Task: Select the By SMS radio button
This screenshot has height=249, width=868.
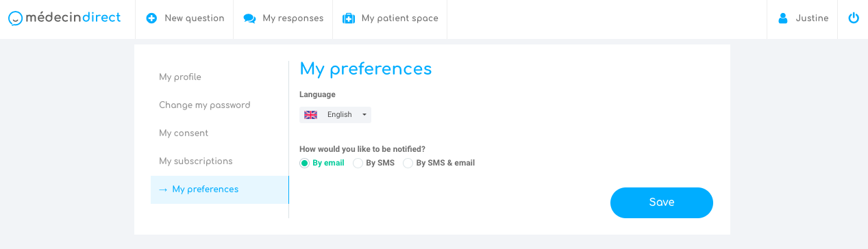Action: [358, 163]
